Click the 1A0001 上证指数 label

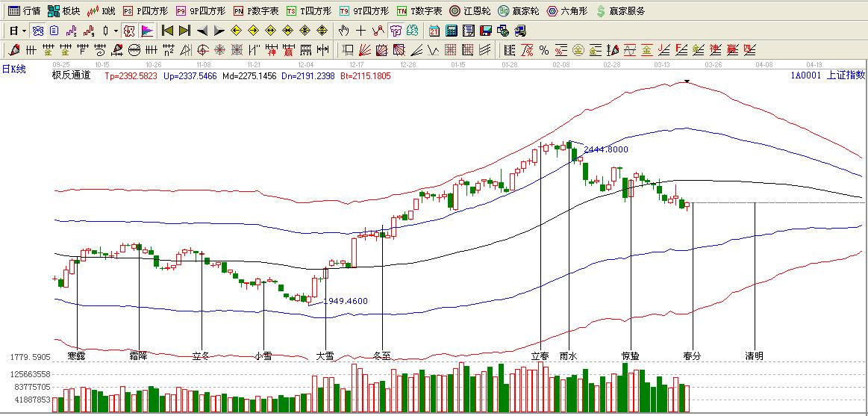click(827, 75)
